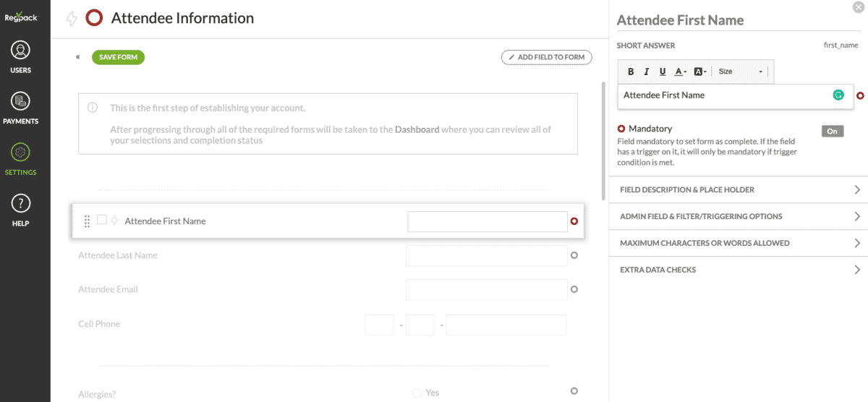Expand Field Description & Place Holder section
The height and width of the screenshot is (402, 868).
[738, 189]
